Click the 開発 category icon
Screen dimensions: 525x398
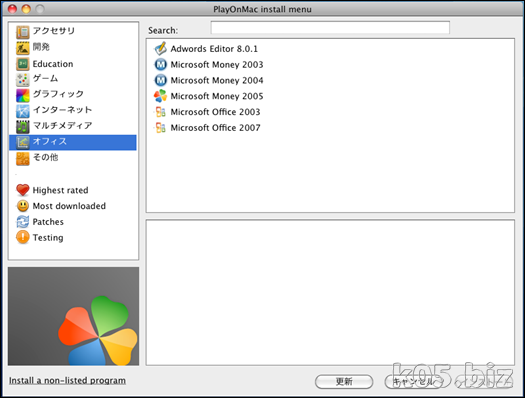tap(23, 48)
